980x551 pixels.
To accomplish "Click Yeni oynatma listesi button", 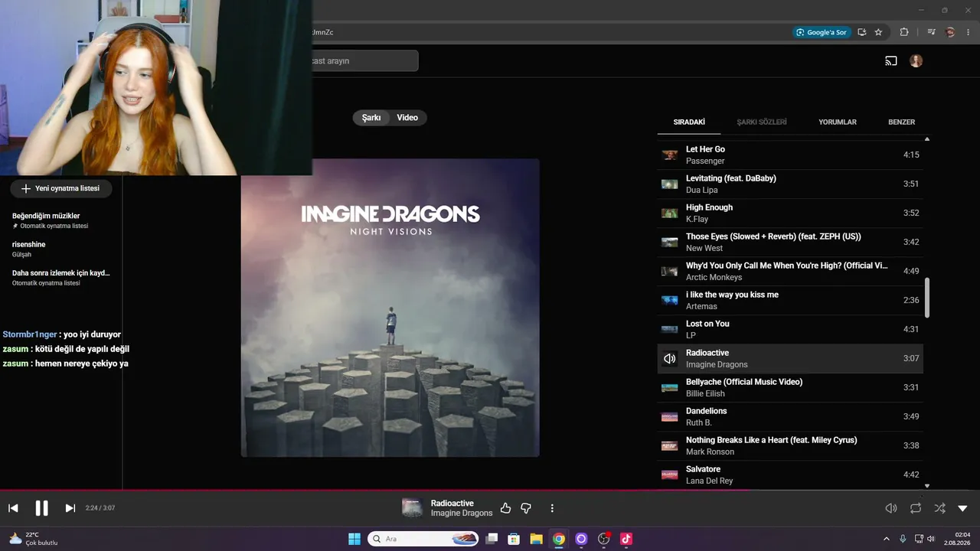I will click(60, 188).
